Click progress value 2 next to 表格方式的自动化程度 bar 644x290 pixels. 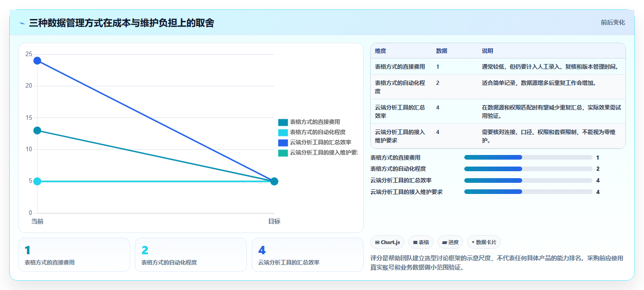pos(598,169)
